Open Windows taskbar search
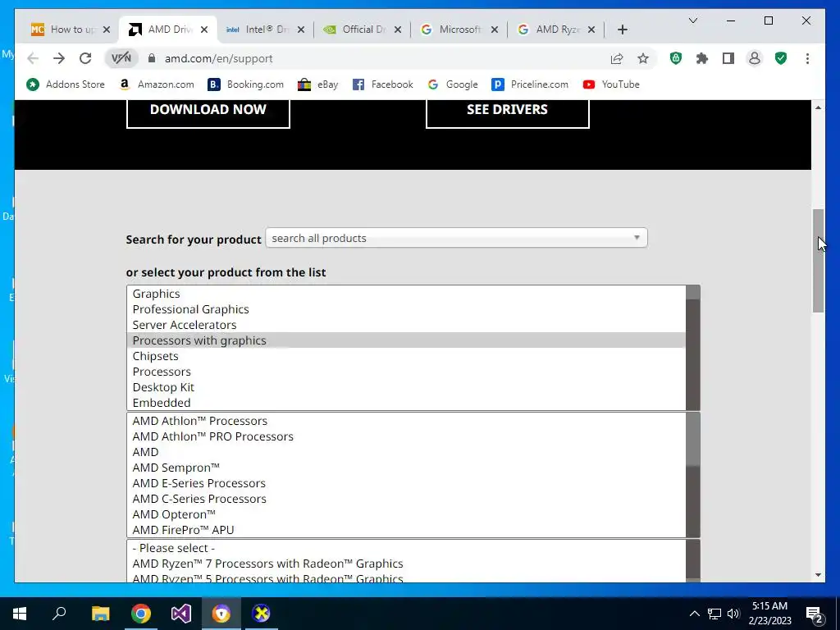 point(59,614)
